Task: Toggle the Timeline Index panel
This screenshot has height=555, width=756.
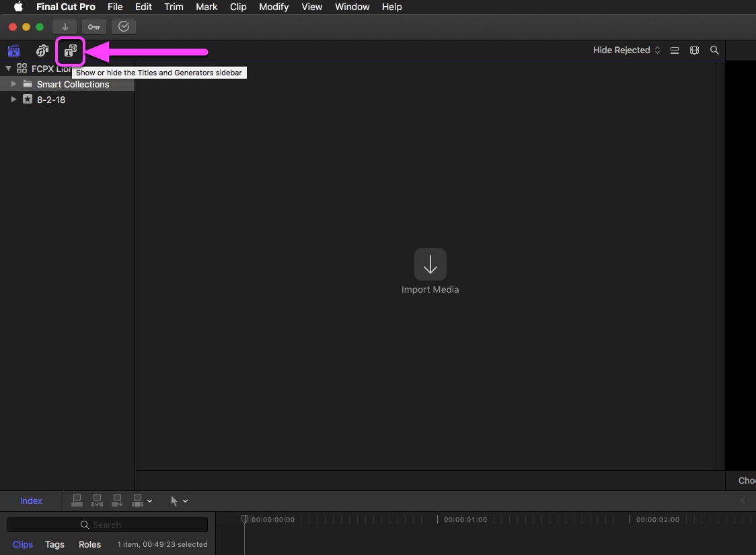Action: 31,501
